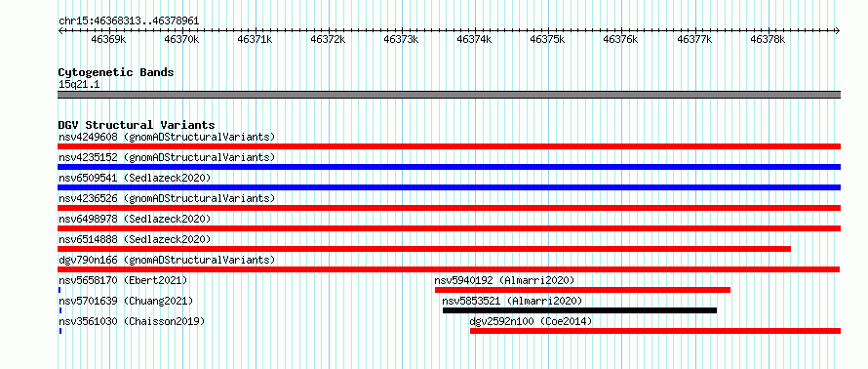
Task: Click the 46377k ruler tick label
Action: pos(693,40)
